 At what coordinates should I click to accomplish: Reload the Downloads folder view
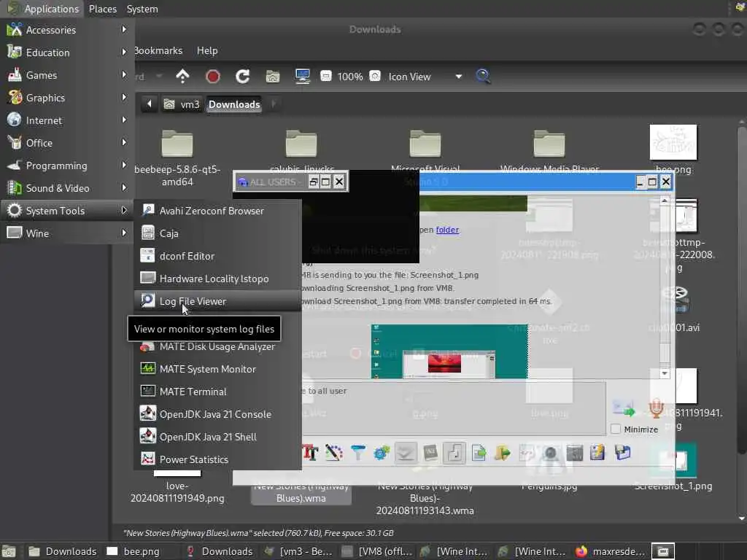point(242,76)
